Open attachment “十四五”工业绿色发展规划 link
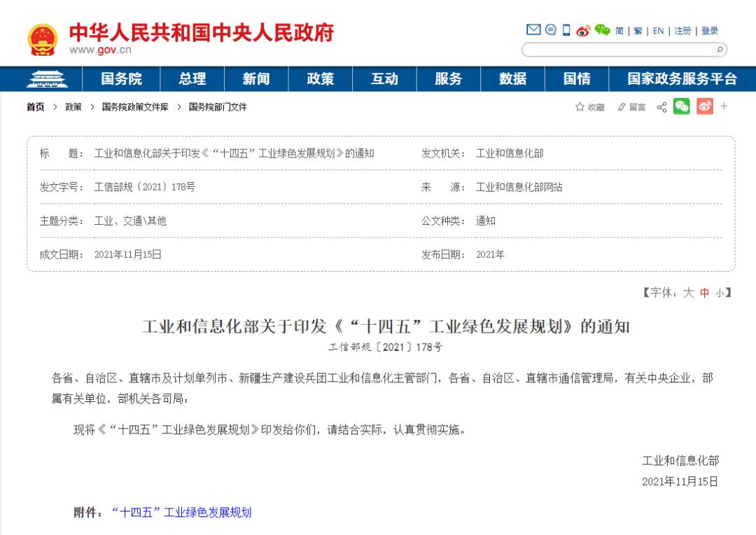This screenshot has height=535, width=756. tap(182, 513)
